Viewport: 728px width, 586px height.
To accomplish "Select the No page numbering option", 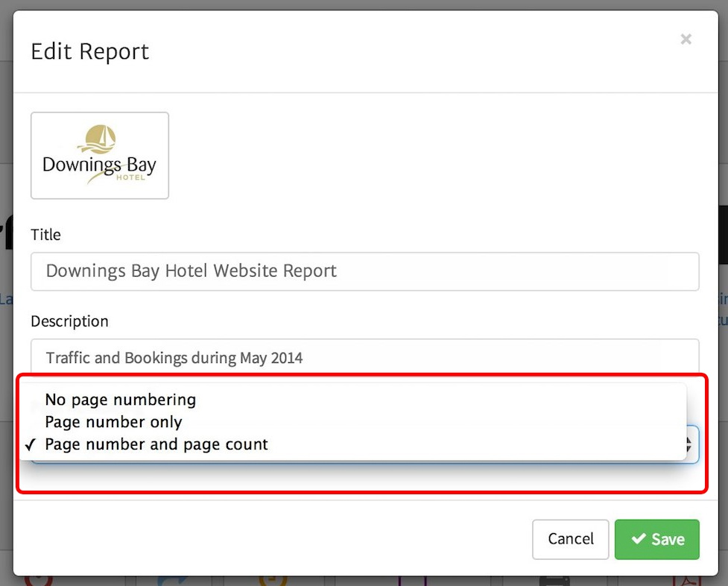I will point(120,400).
